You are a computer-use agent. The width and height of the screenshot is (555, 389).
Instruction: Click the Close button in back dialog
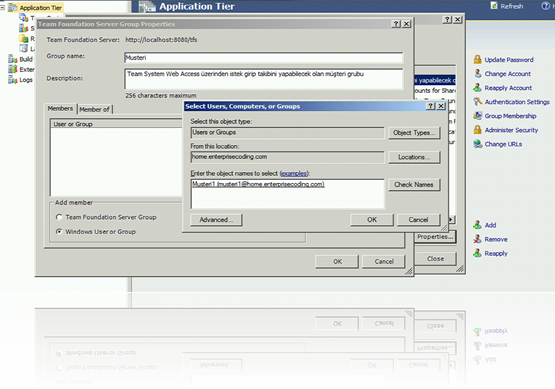[435, 259]
